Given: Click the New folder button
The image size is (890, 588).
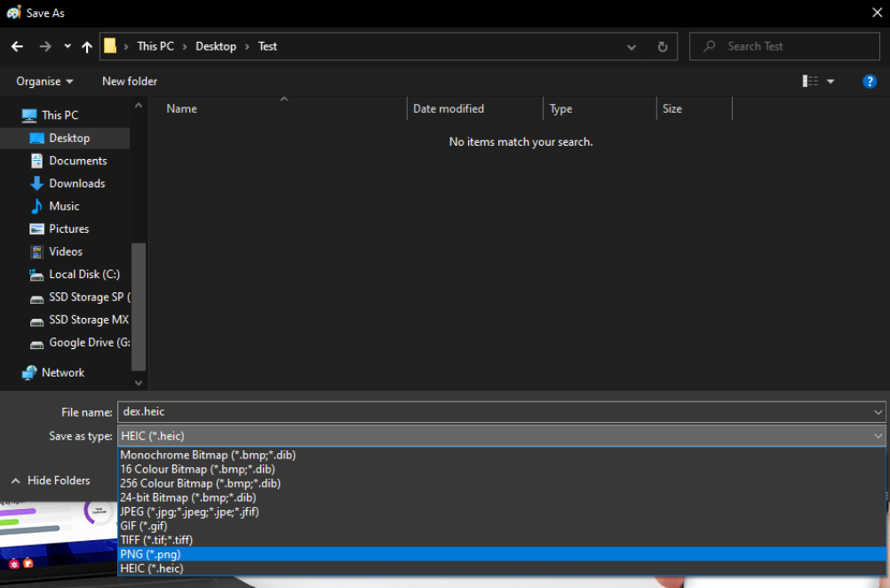Looking at the screenshot, I should (130, 81).
